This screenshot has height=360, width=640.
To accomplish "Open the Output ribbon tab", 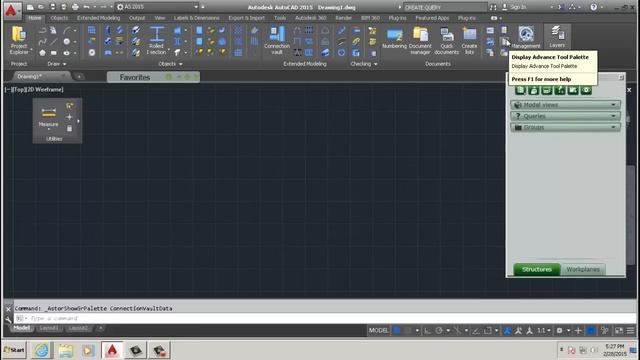I will (137, 18).
